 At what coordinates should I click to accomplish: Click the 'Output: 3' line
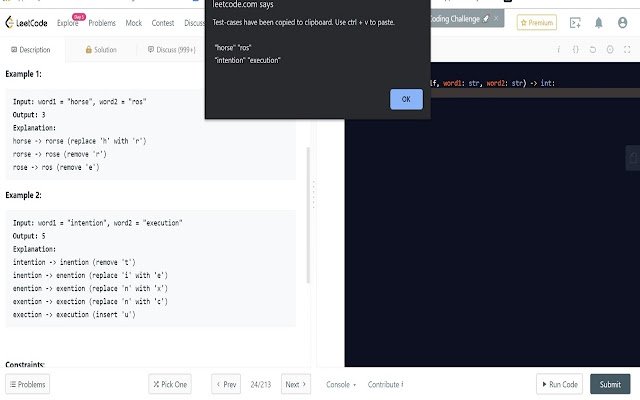pos(29,115)
